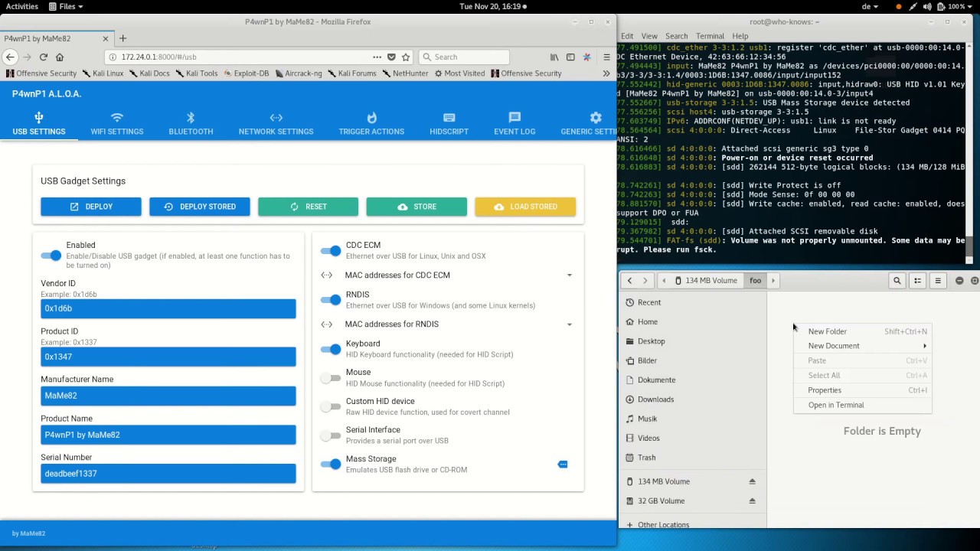Screen dimensions: 980x551
Task: Open the terminal View menu
Action: click(x=649, y=36)
